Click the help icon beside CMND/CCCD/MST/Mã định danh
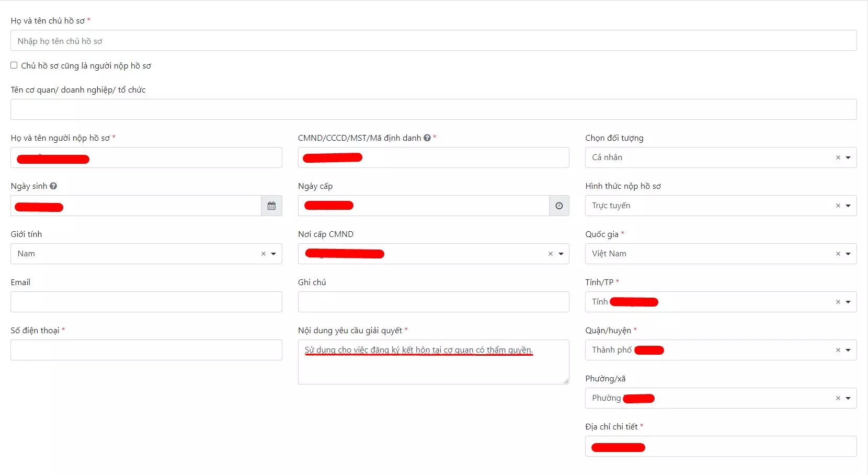 point(427,138)
